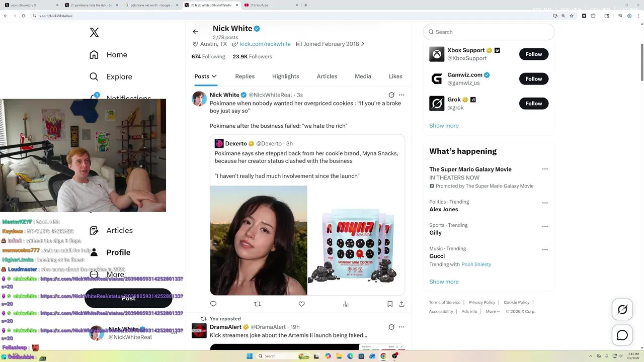Bookmark the Pokimane cookies post
This screenshot has height=362, width=644.
click(390, 304)
